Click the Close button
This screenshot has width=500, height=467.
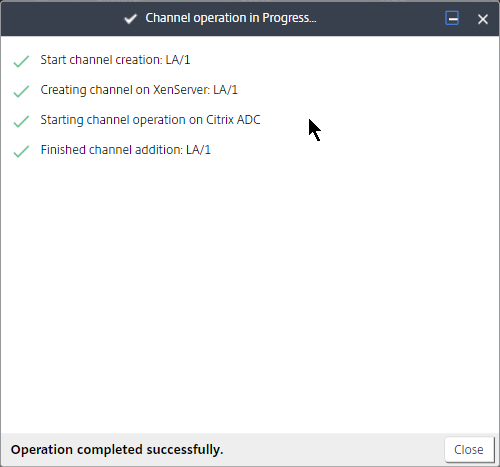[469, 449]
